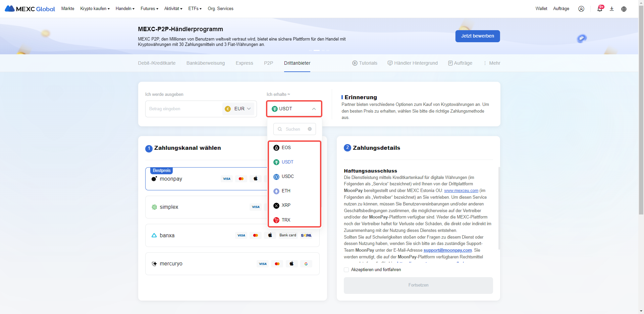Switch to the P2P tab

[x=268, y=63]
